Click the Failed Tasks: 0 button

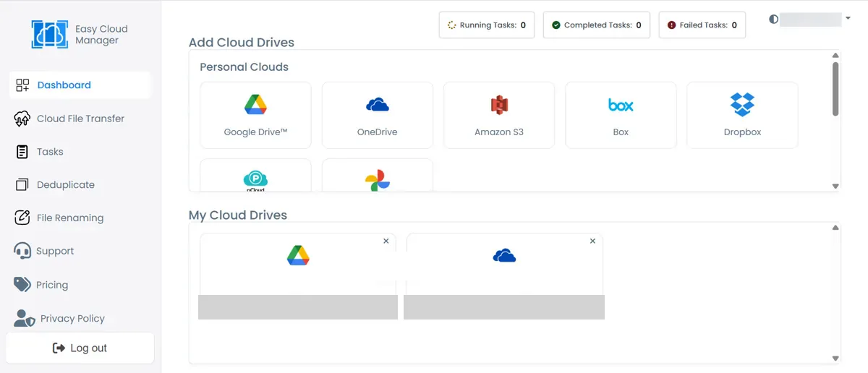pyautogui.click(x=702, y=25)
